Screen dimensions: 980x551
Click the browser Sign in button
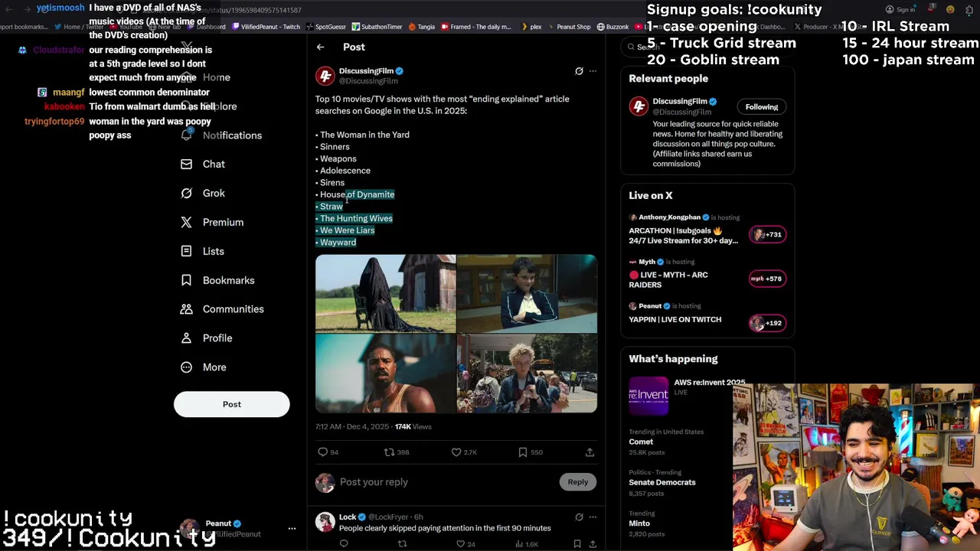tap(900, 10)
